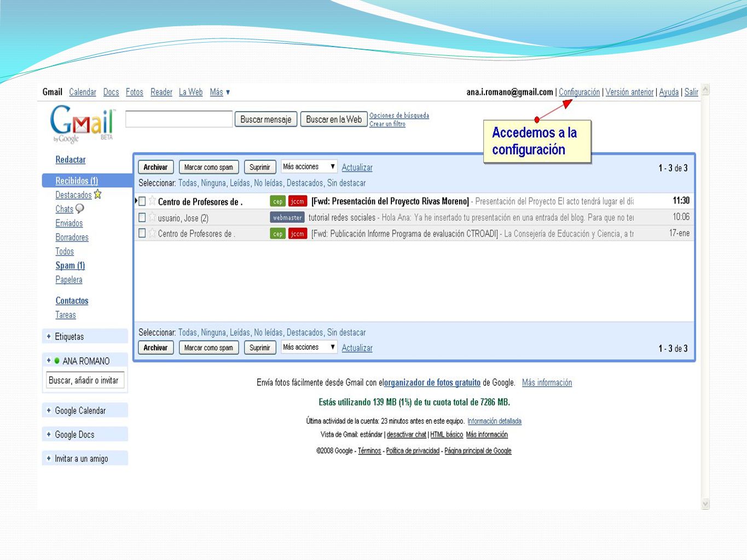This screenshot has height=560, width=747.
Task: Click Salir to sign out
Action: [x=691, y=92]
